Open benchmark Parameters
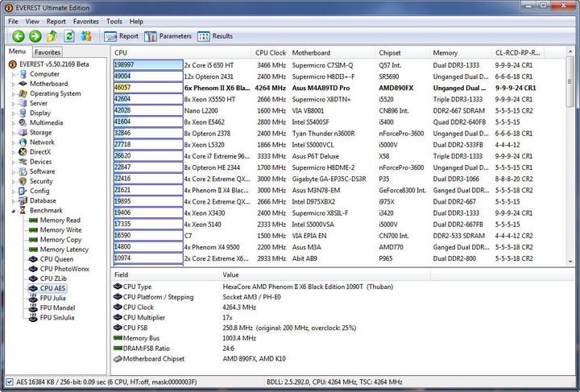This screenshot has height=392, width=580. tap(168, 36)
